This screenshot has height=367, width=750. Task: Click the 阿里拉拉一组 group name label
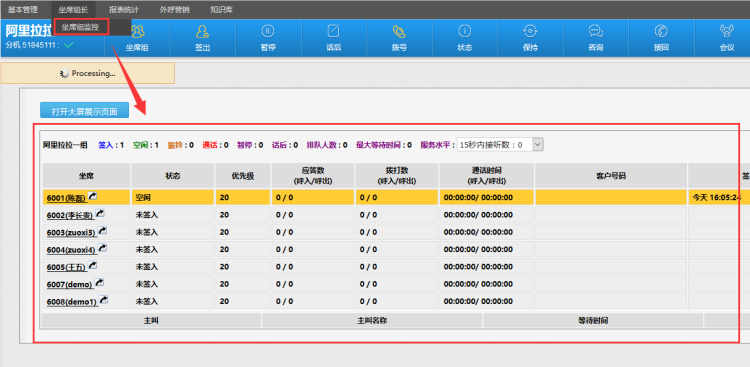pos(65,145)
